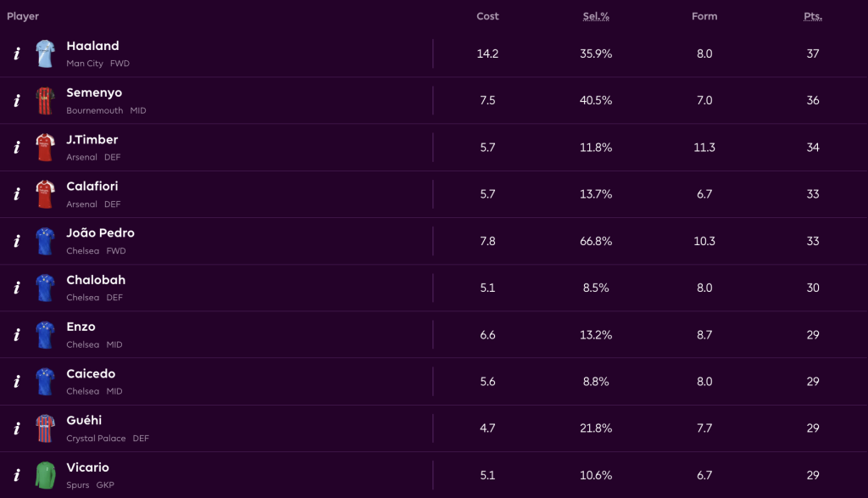Open the info icon beside Enzo
Image resolution: width=868 pixels, height=498 pixels.
(x=16, y=335)
